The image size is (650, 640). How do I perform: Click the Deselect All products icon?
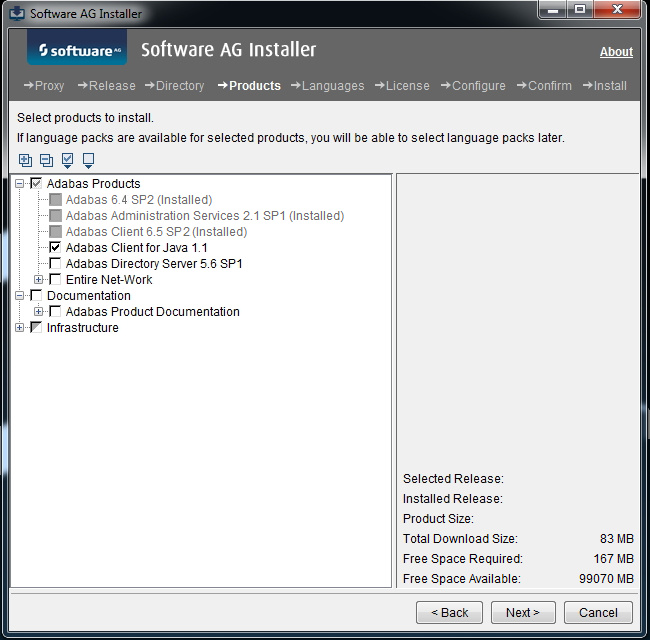pyautogui.click(x=89, y=160)
